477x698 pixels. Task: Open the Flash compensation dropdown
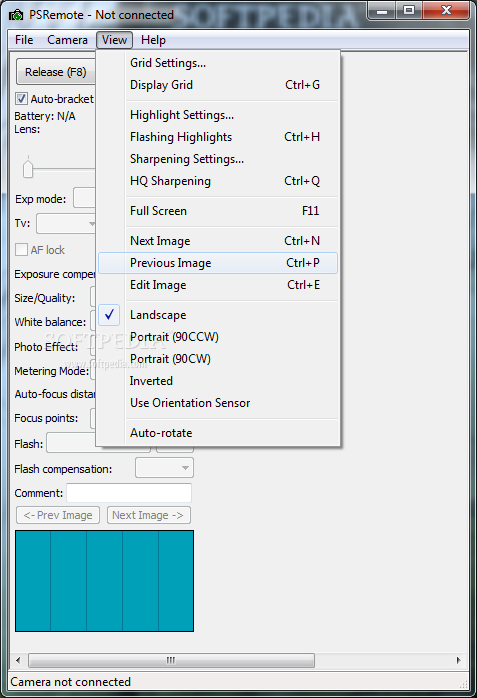tap(165, 468)
